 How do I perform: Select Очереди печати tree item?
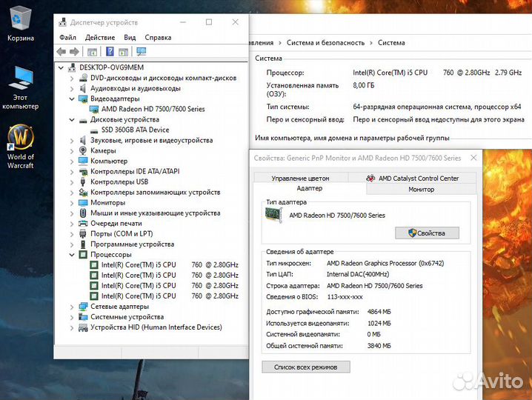click(x=116, y=223)
